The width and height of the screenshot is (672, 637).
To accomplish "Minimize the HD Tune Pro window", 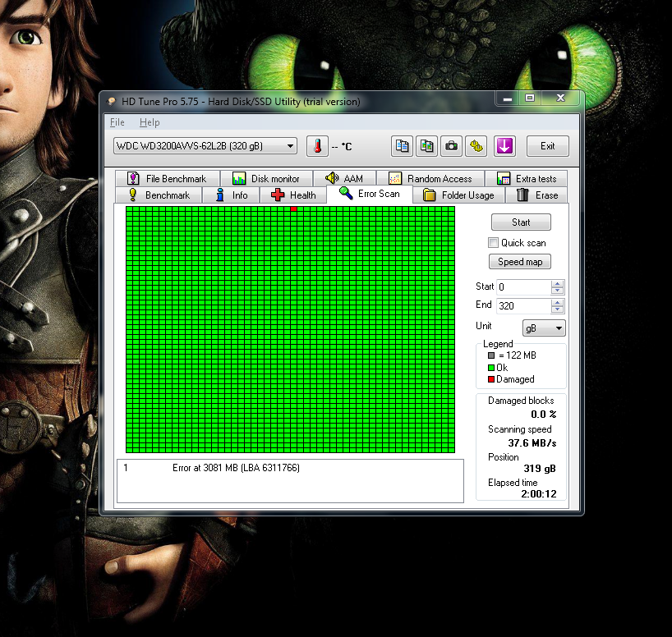I will point(508,99).
